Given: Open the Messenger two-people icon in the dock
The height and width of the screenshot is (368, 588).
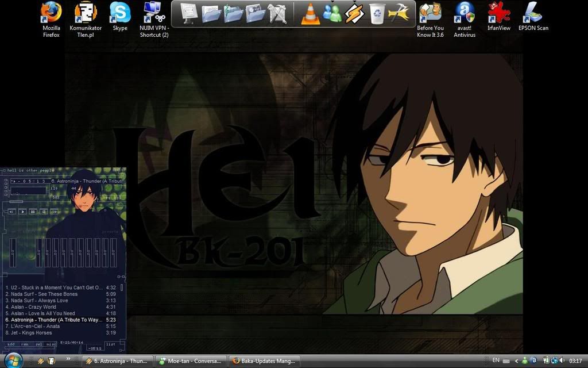Looking at the screenshot, I should click(x=332, y=14).
